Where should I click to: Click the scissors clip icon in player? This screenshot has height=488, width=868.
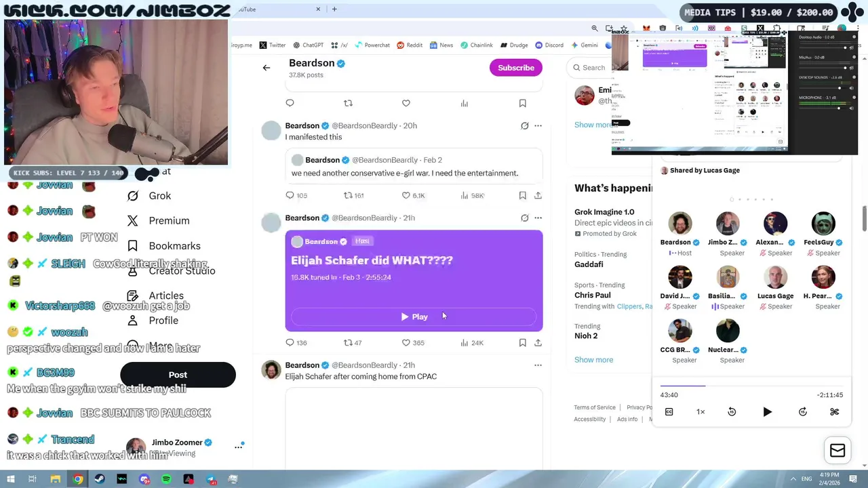[x=835, y=412]
